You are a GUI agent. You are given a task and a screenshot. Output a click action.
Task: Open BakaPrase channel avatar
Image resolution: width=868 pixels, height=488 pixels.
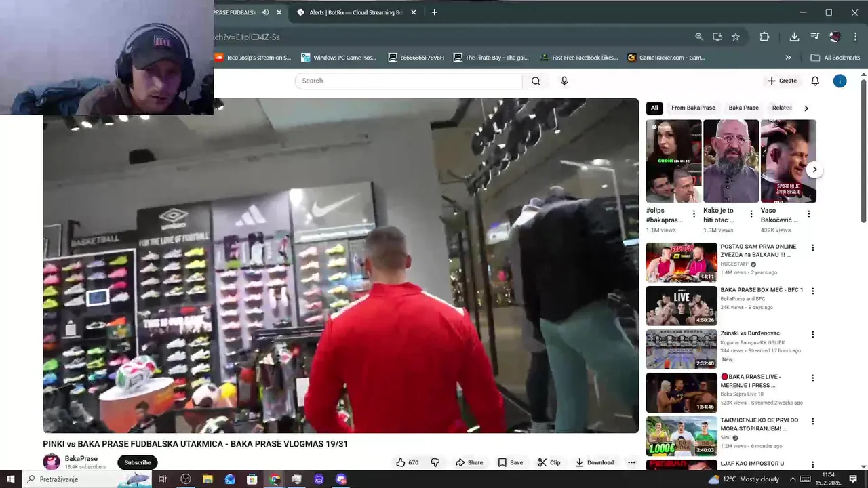(52, 462)
